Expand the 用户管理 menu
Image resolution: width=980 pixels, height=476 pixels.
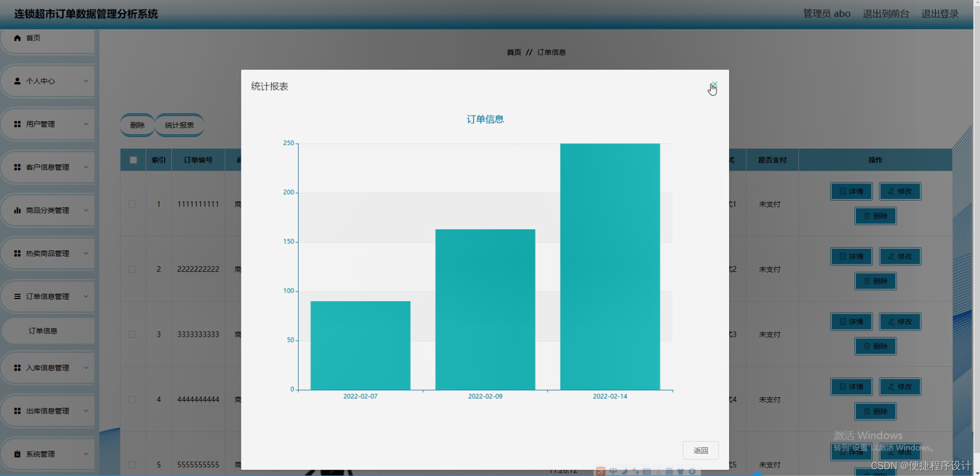[x=48, y=124]
